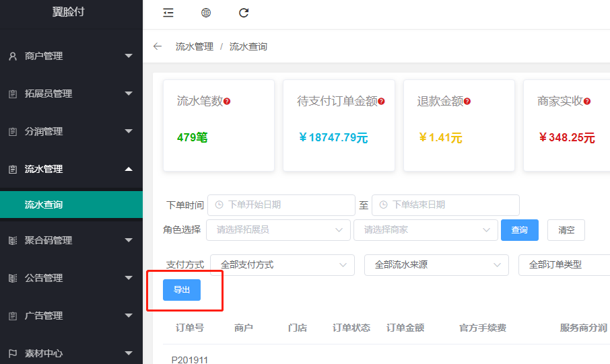610x364 pixels.
Task: Click 翼脸付 sidebar title
Action: click(69, 11)
